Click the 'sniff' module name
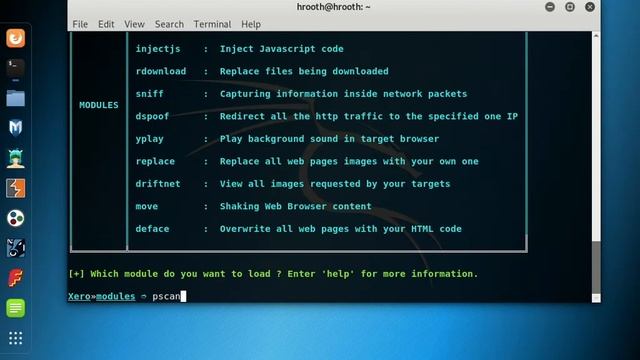The height and width of the screenshot is (360, 640). [149, 94]
